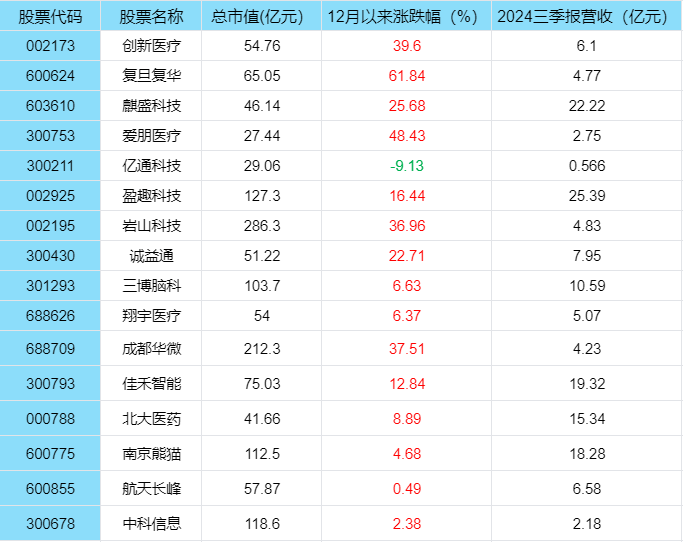Click the 39.6 percent change cell

point(406,46)
